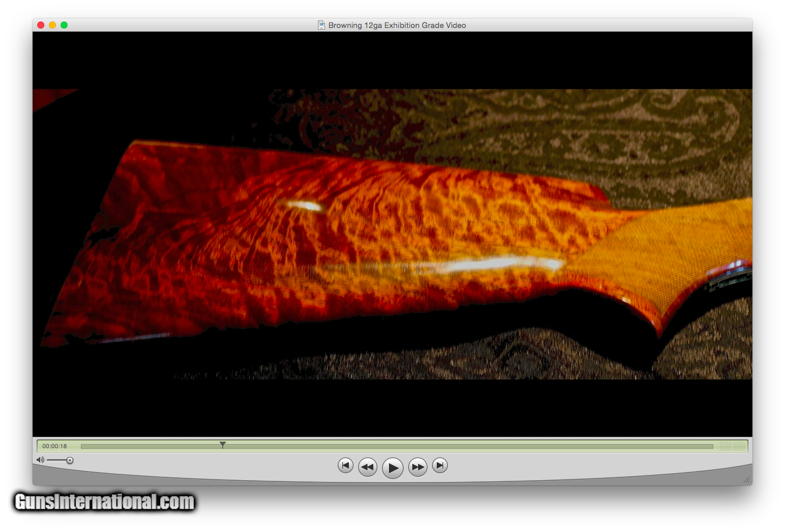Minimize the player with the yellow button

tap(52, 25)
